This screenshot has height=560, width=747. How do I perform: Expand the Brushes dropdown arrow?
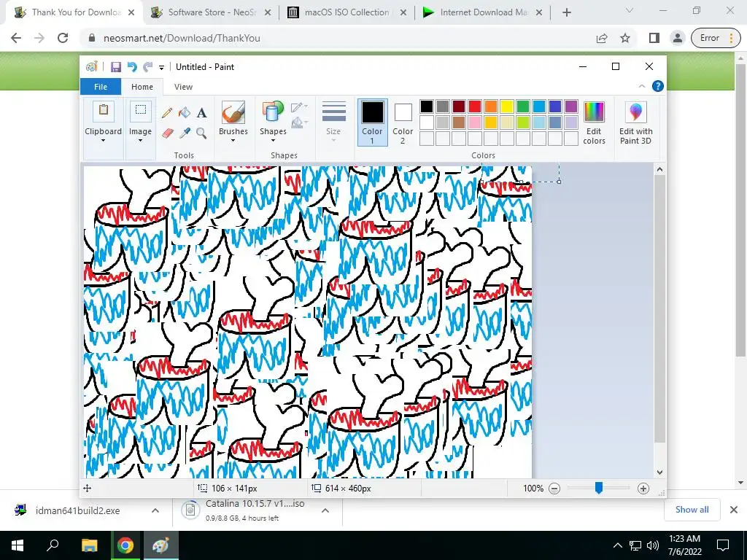click(x=233, y=141)
